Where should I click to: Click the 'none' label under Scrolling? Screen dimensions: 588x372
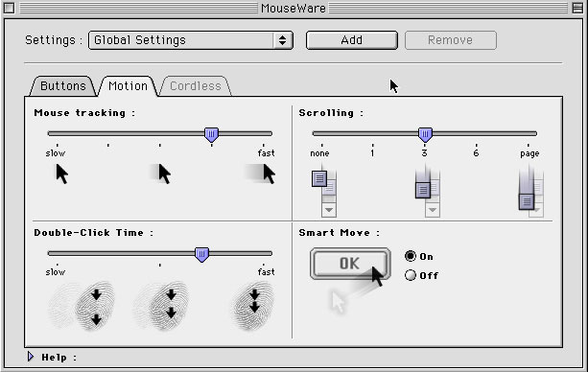[x=319, y=153]
